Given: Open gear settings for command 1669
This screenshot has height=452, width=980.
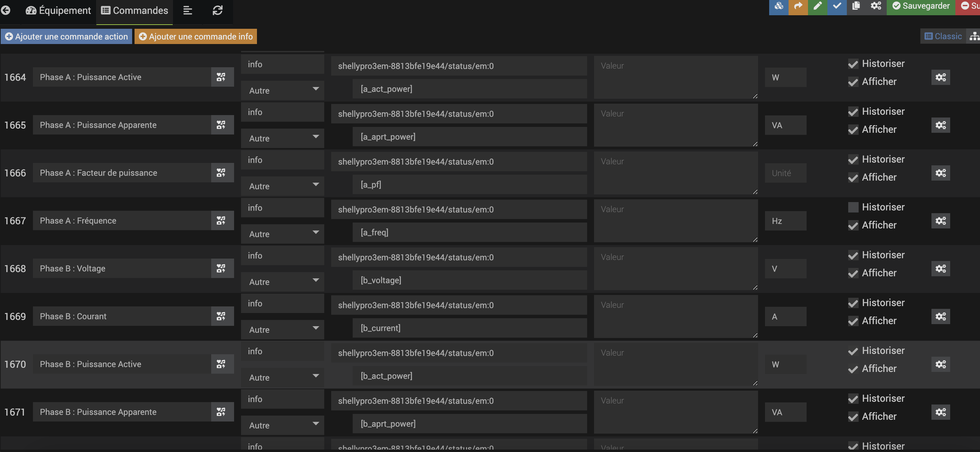Looking at the screenshot, I should coord(940,316).
